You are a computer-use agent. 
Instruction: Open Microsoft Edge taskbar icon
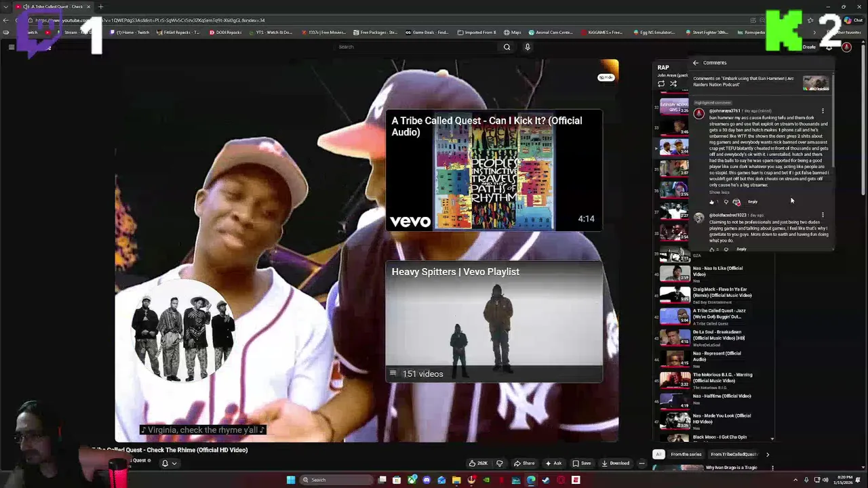(531, 480)
